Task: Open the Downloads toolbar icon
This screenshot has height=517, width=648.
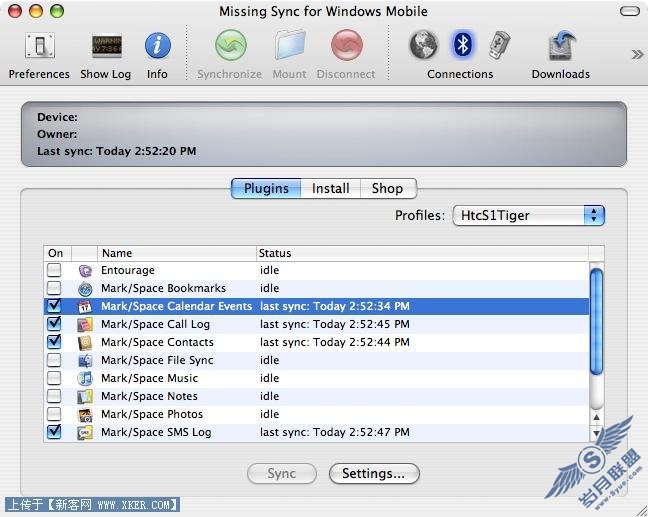Action: pos(562,45)
